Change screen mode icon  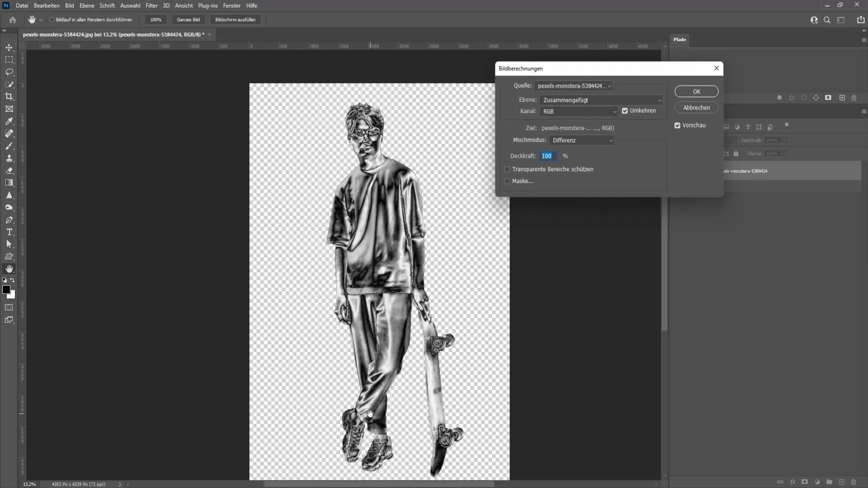pos(9,320)
